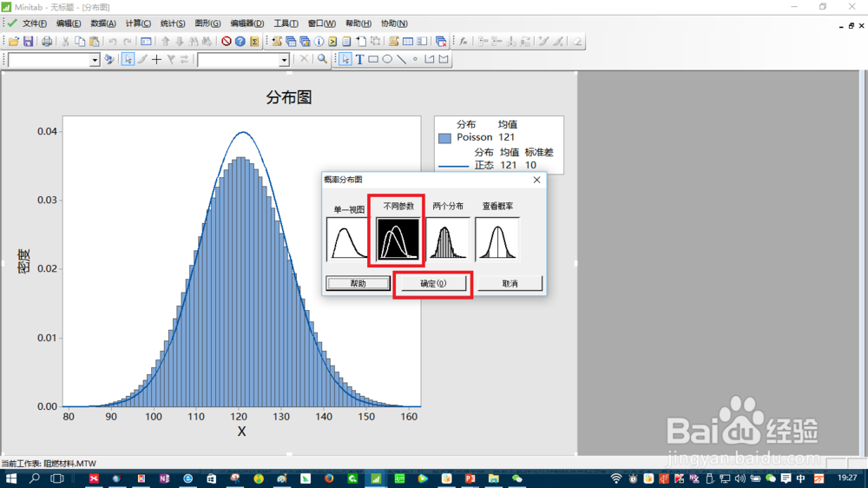Screen dimensions: 868x488
Task: Open function fx icon in toolbar
Action: 464,42
